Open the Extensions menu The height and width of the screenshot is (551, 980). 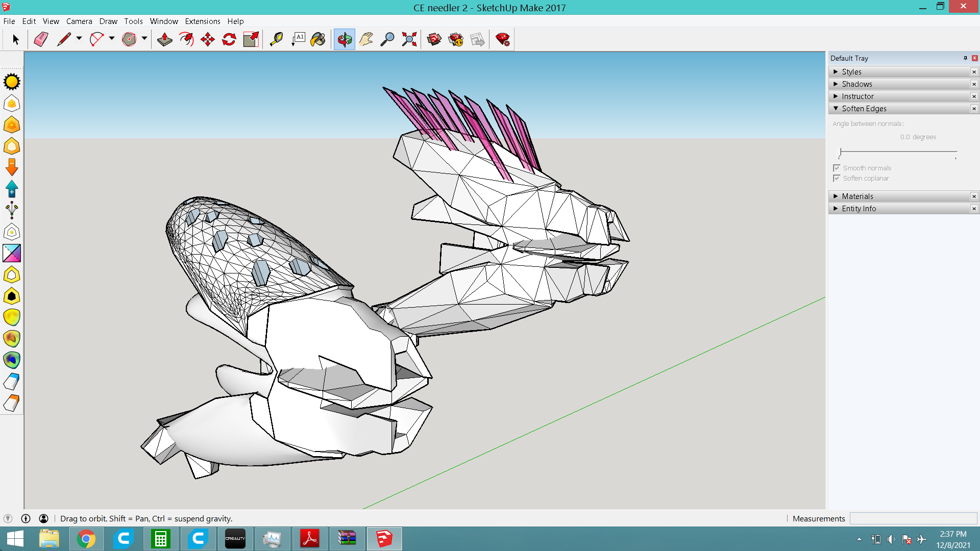click(x=203, y=21)
